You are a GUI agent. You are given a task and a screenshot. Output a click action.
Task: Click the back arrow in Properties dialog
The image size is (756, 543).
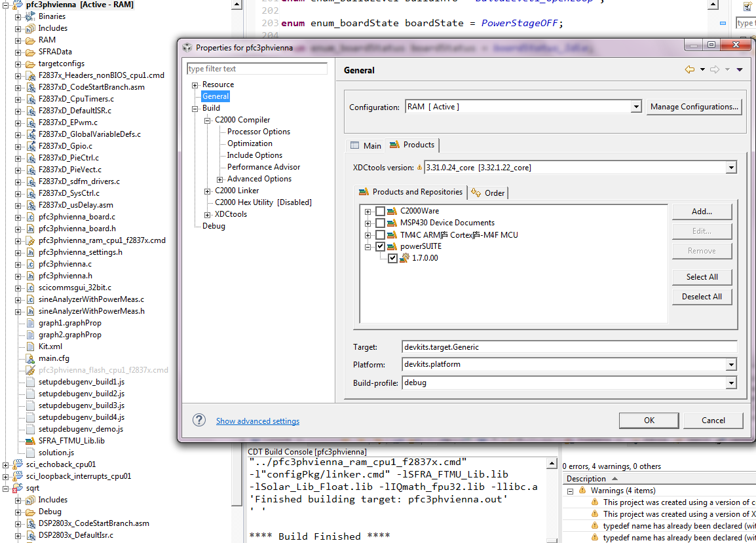(x=690, y=70)
